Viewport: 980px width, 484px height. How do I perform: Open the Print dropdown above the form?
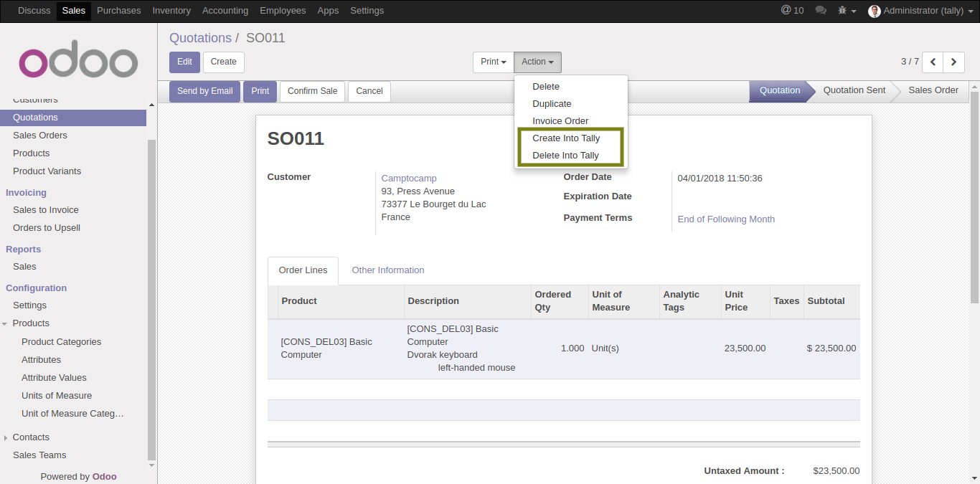tap(494, 62)
